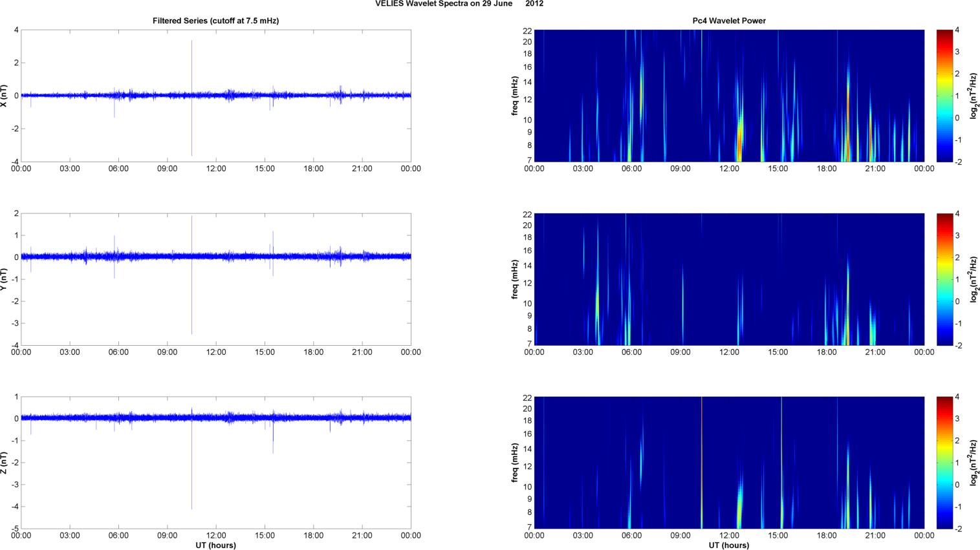Select the 'Filtered Series (cutoff at 7.5 mHz)' title
Image resolution: width=980 pixels, height=550 pixels.
click(x=215, y=21)
